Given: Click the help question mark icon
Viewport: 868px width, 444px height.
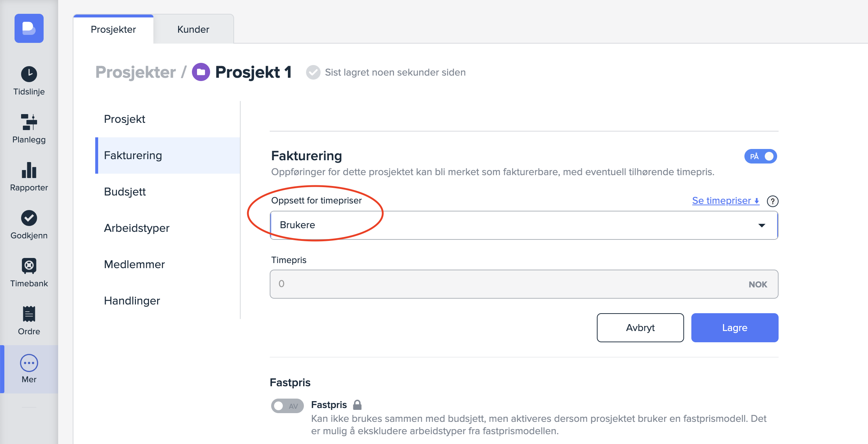Looking at the screenshot, I should click(x=772, y=201).
